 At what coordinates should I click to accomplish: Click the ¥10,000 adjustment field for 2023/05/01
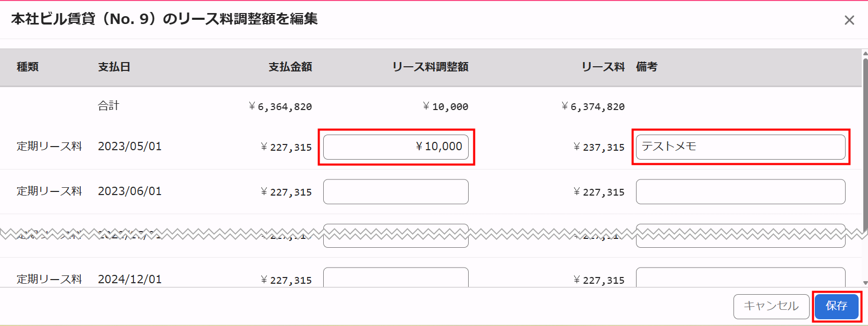coord(396,147)
